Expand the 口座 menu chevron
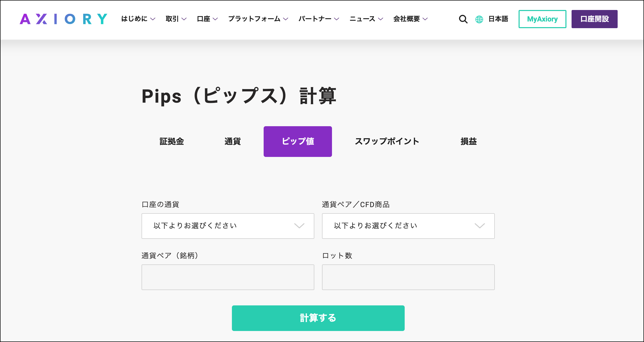 [216, 19]
